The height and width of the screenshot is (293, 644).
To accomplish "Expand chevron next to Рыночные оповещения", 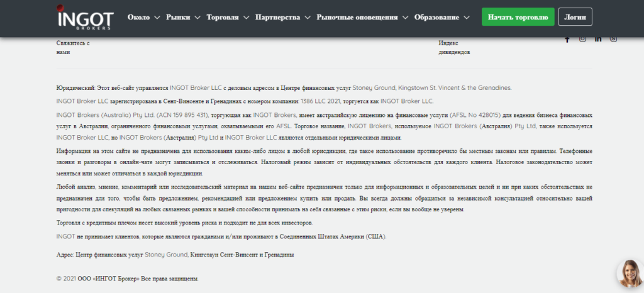I will click(405, 17).
